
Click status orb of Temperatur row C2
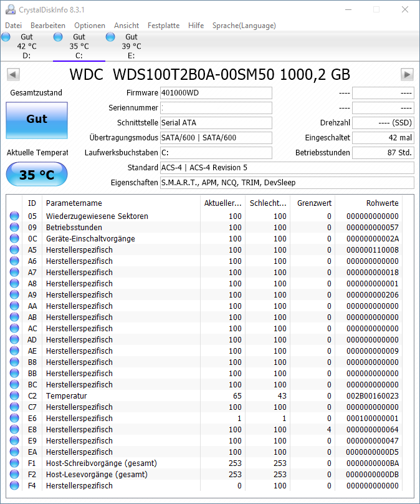[14, 395]
